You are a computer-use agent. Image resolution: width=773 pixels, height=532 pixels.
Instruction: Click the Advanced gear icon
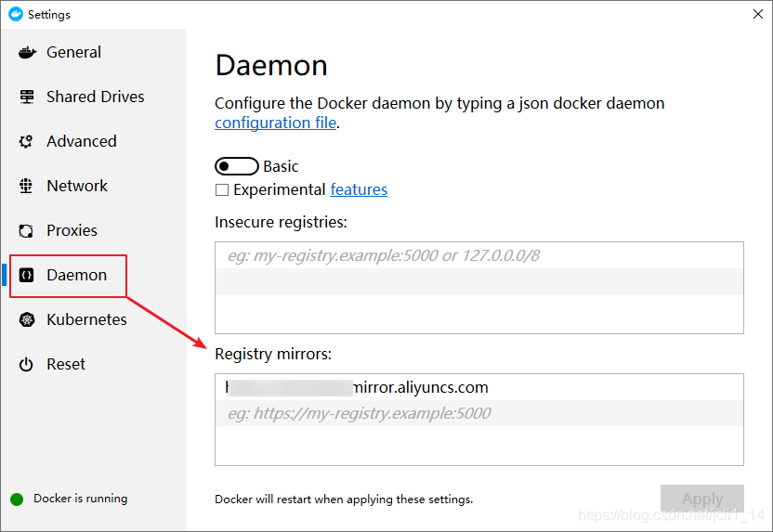click(x=26, y=141)
